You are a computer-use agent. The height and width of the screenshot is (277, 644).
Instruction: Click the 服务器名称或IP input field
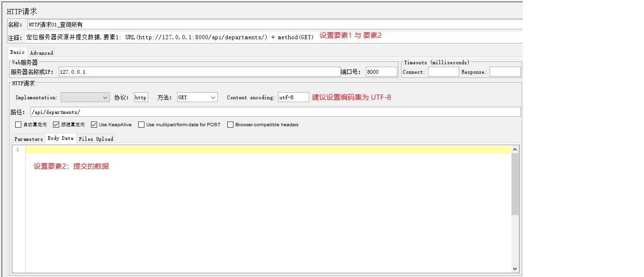[199, 72]
